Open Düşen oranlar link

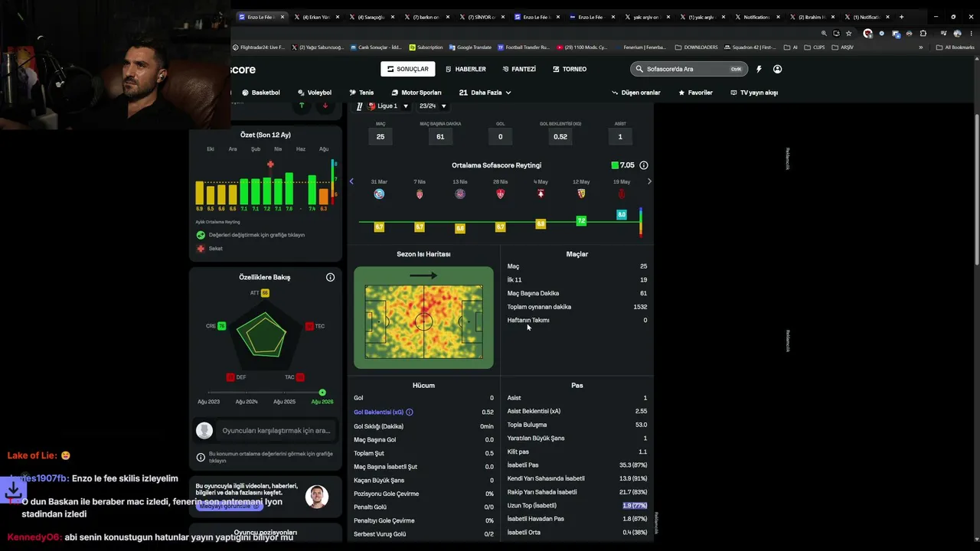635,93
